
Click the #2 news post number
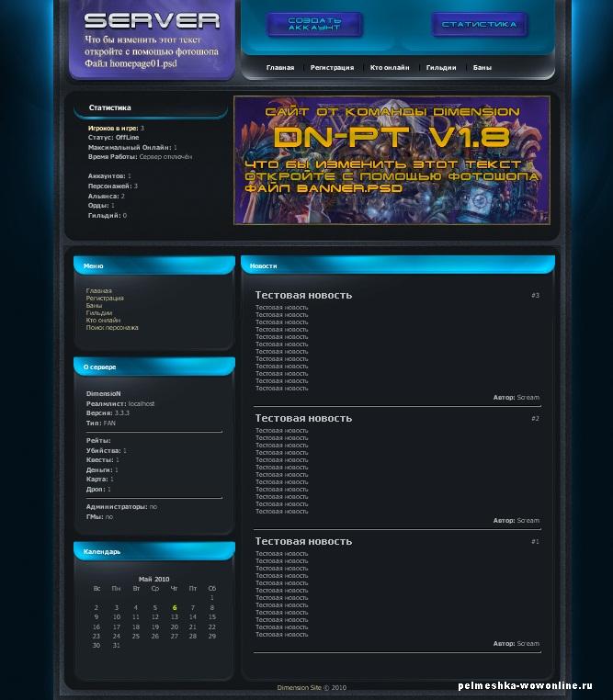pyautogui.click(x=535, y=419)
